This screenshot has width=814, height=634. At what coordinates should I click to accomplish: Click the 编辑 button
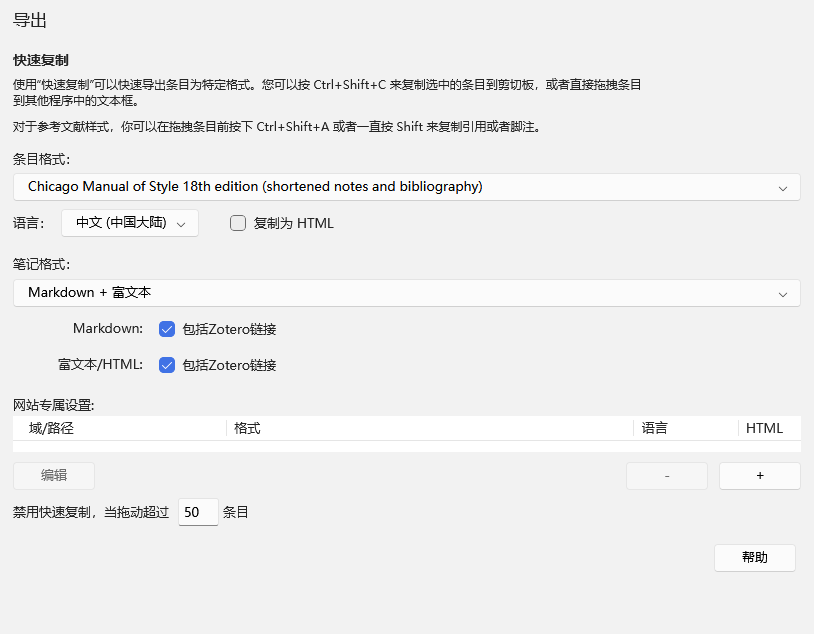tap(53, 475)
